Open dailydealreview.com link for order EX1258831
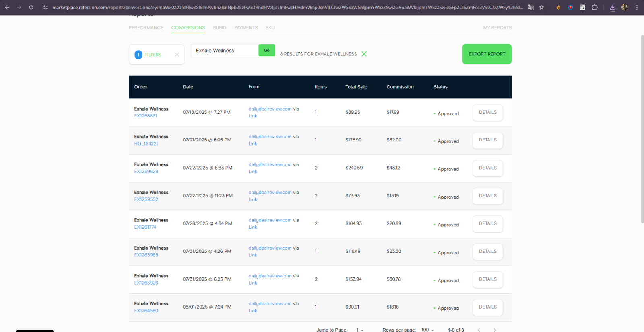The width and height of the screenshot is (644, 332). [x=270, y=109]
